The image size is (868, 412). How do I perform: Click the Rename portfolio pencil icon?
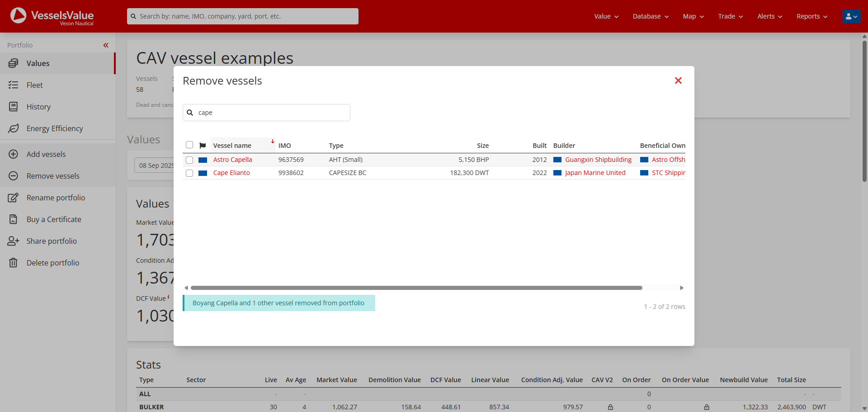click(14, 198)
